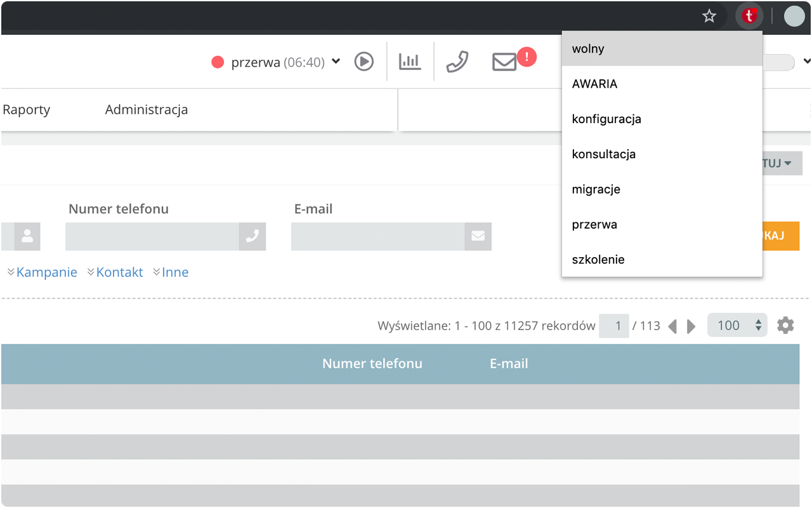Click the red status dot indicator
The height and width of the screenshot is (508, 812).
218,62
